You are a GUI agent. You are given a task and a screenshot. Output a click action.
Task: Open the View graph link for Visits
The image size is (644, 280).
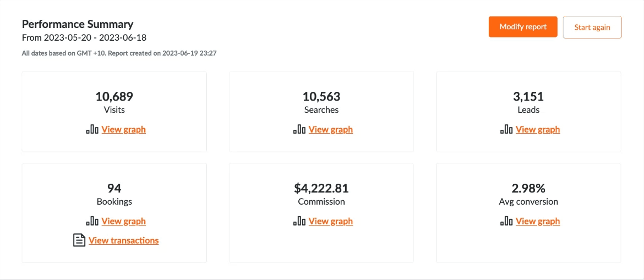[x=124, y=129]
